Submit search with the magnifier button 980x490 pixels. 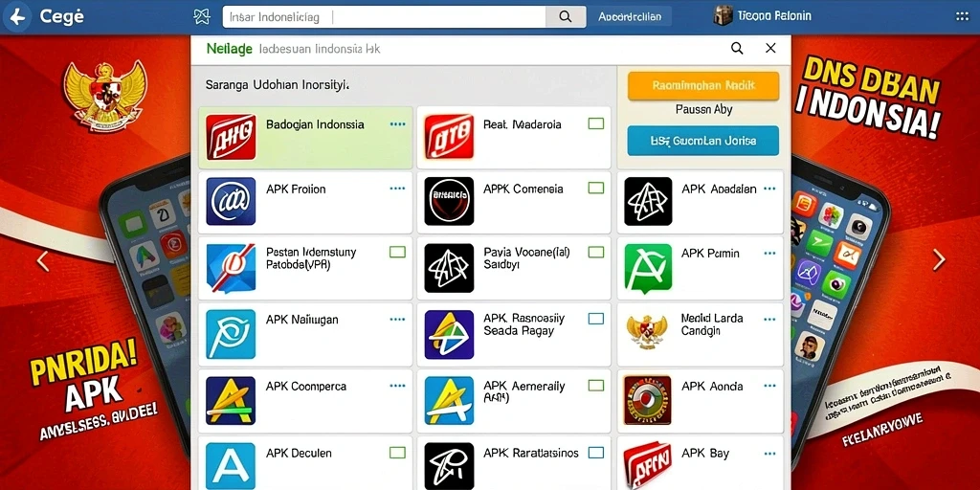(566, 17)
